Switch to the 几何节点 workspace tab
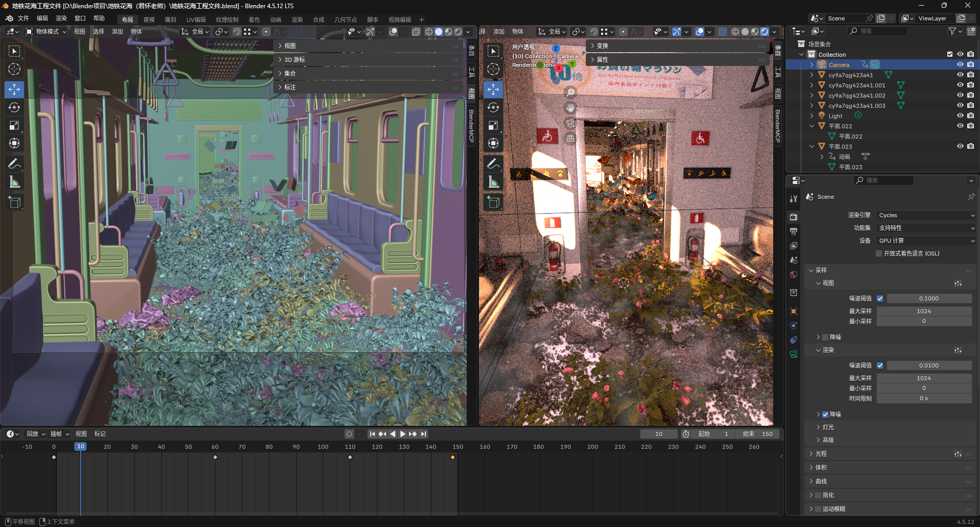This screenshot has height=527, width=980. coord(346,19)
